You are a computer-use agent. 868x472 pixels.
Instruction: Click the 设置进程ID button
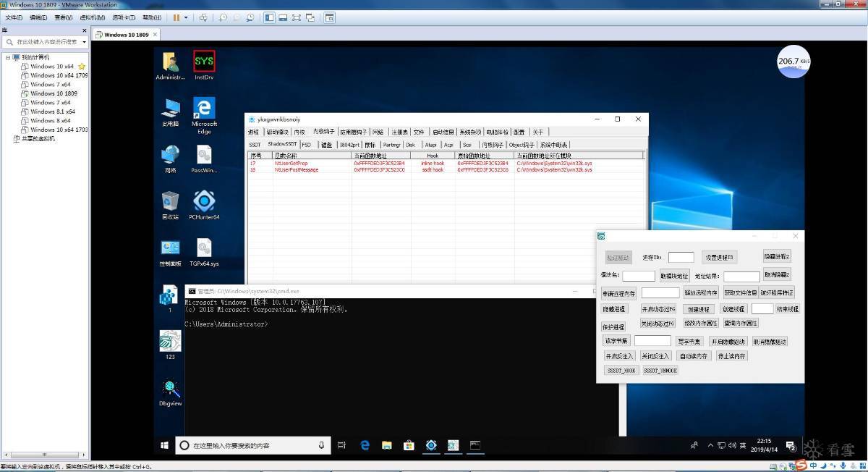pos(720,257)
